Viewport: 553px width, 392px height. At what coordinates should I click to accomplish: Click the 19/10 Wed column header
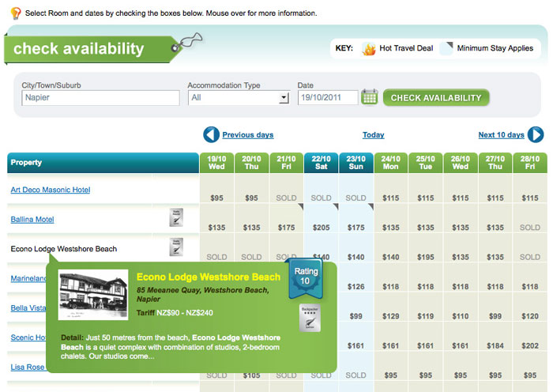216,163
